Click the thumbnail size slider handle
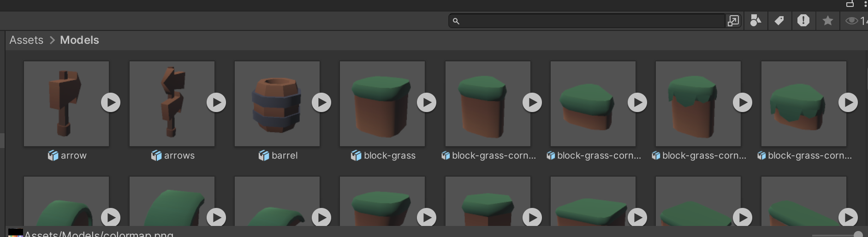The image size is (868, 237). pyautogui.click(x=858, y=234)
